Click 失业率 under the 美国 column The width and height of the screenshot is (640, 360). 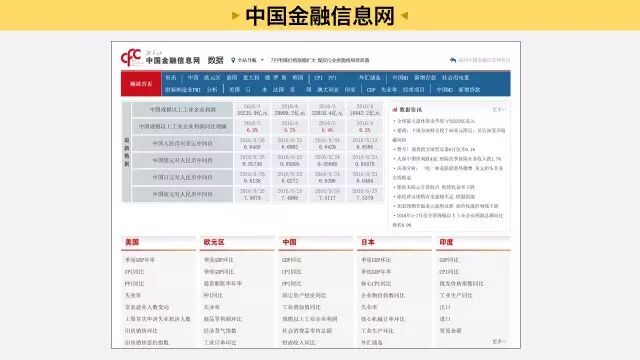point(133,295)
